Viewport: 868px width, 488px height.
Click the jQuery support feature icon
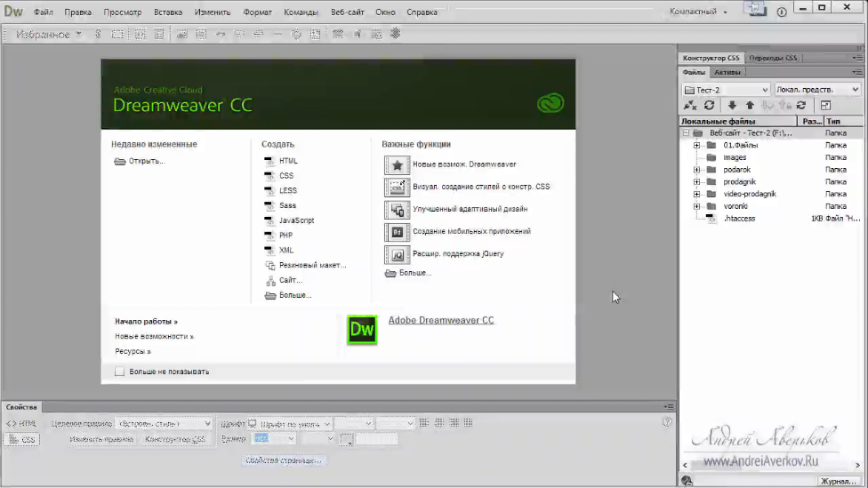point(397,254)
